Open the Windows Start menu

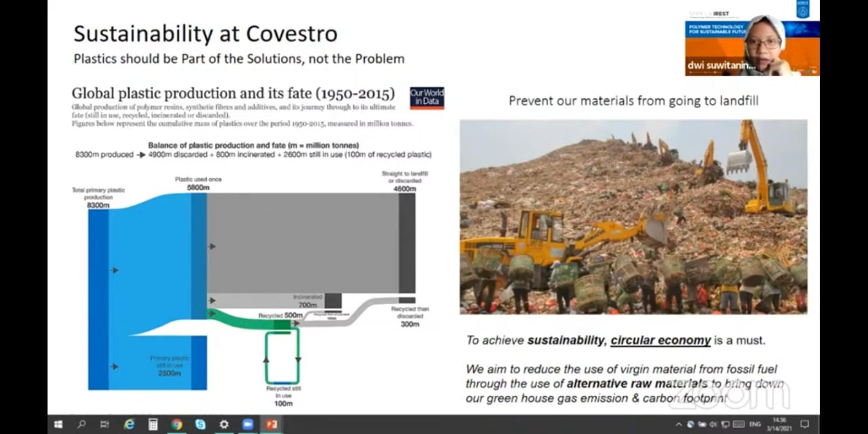point(58,425)
